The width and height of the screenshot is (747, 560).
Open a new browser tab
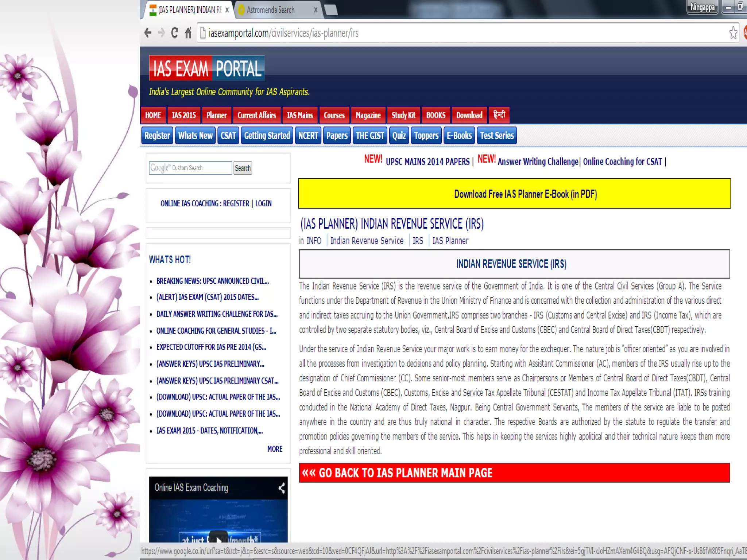[x=331, y=10]
